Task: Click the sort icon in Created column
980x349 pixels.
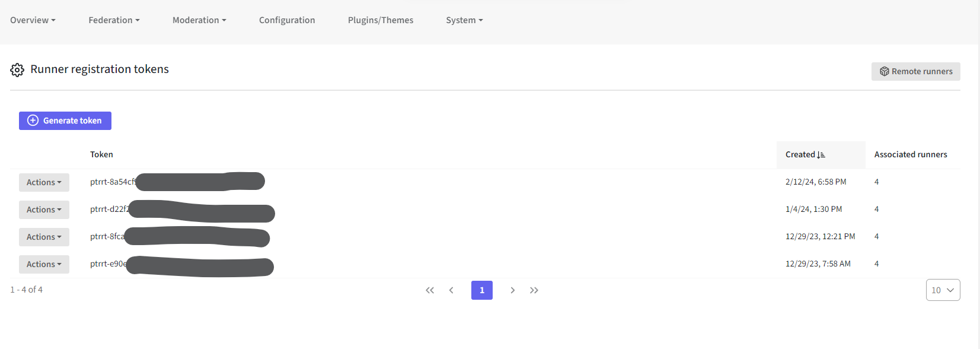Action: click(x=821, y=155)
